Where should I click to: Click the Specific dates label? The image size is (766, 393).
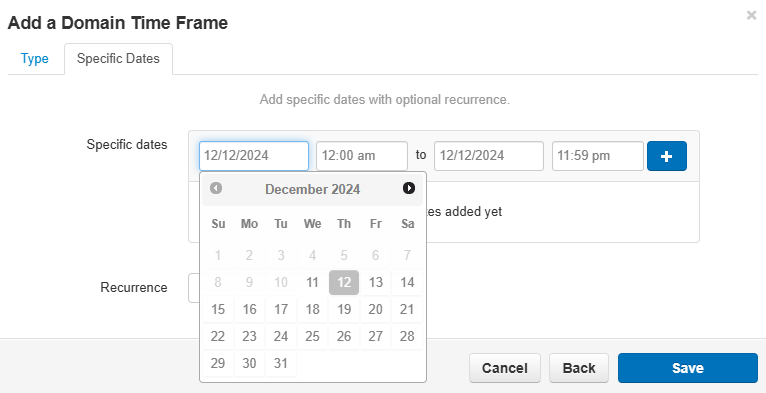(x=127, y=145)
